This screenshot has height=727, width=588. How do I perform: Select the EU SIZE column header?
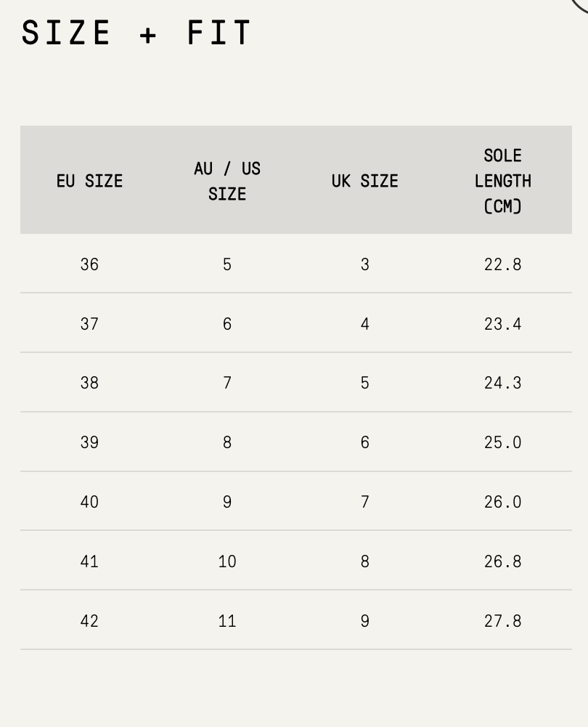[x=89, y=181]
